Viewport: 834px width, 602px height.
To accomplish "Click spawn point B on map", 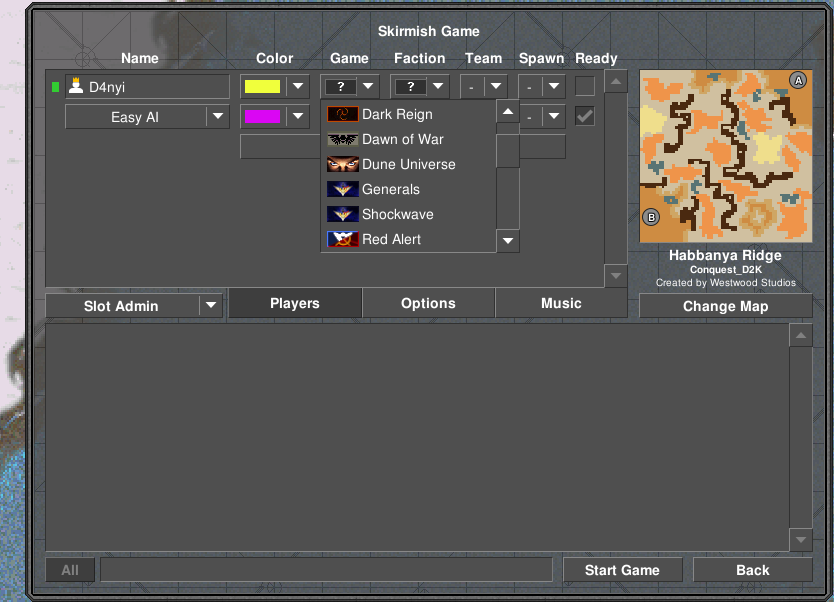I will click(x=651, y=218).
